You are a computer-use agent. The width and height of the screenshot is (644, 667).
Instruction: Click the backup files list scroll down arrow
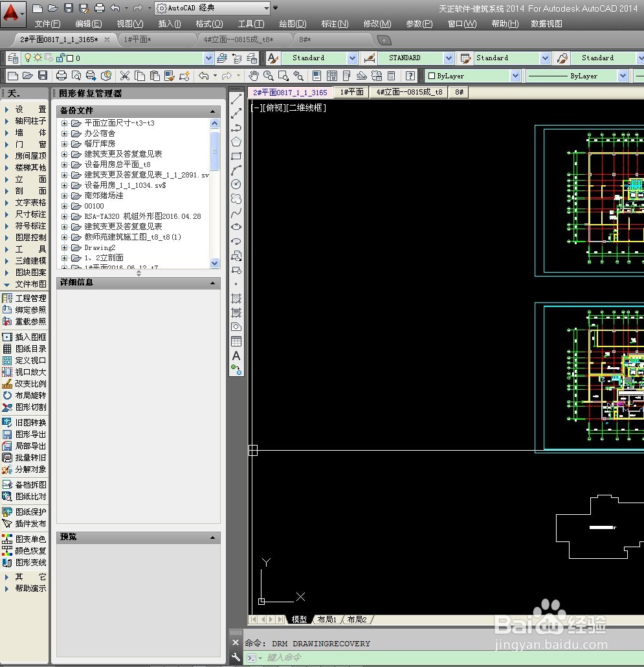pyautogui.click(x=215, y=263)
